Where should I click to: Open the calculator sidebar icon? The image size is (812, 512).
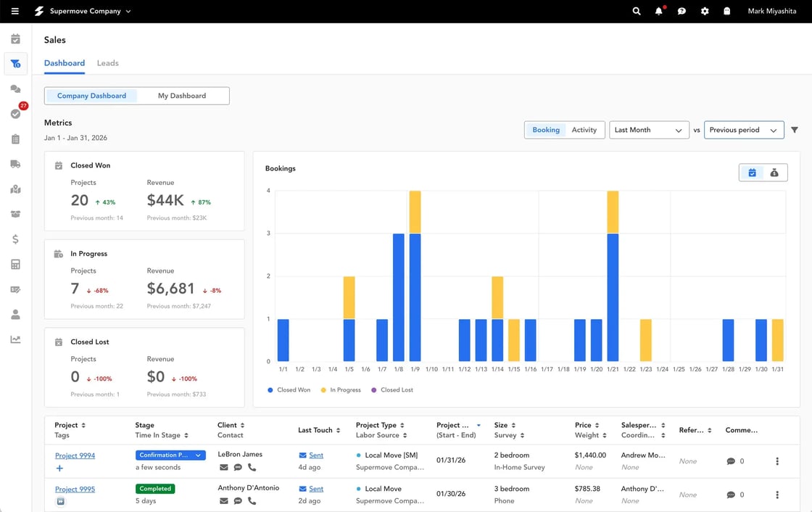tap(15, 264)
